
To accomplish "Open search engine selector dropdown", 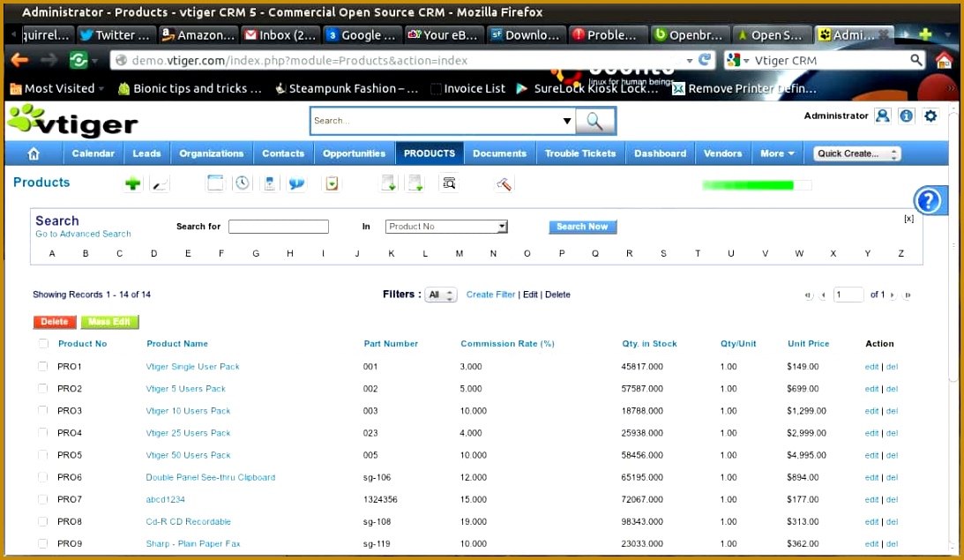I will point(738,60).
